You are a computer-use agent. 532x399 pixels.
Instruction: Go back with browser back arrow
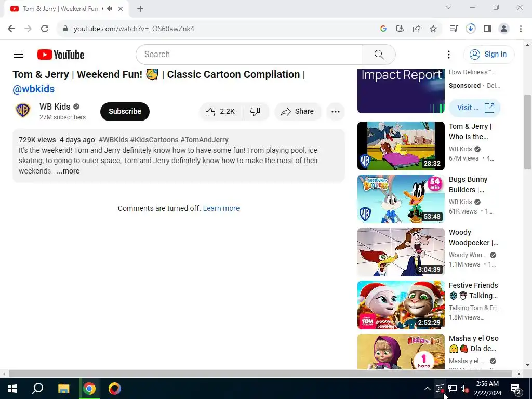[11, 29]
